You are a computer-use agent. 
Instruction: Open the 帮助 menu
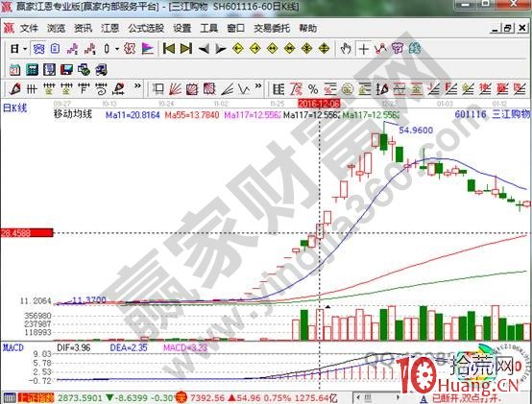(307, 29)
